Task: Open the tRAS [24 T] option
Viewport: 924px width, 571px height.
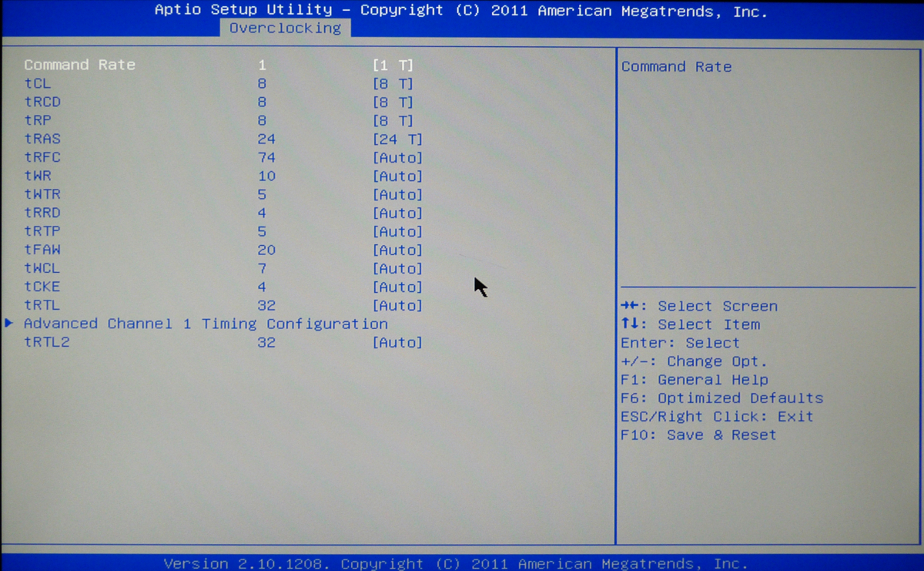Action: pyautogui.click(x=397, y=139)
